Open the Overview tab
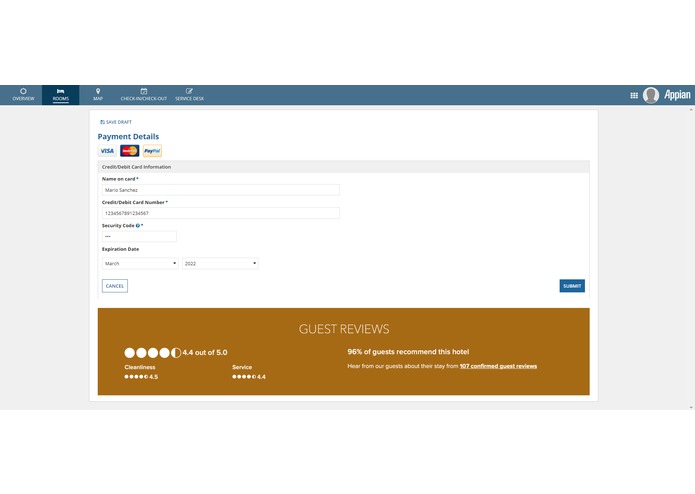The width and height of the screenshot is (695, 494). coord(23,95)
